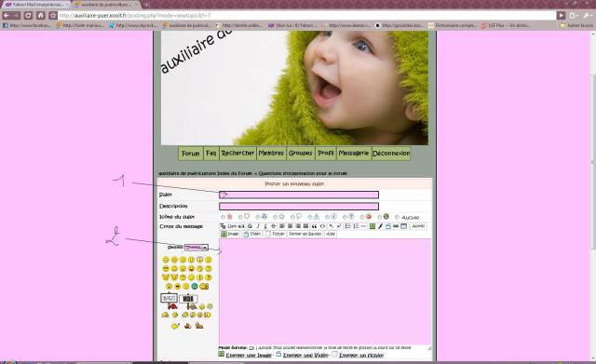Click the code brackets icon
Image resolution: width=596 pixels, height=364 pixels.
tap(323, 226)
